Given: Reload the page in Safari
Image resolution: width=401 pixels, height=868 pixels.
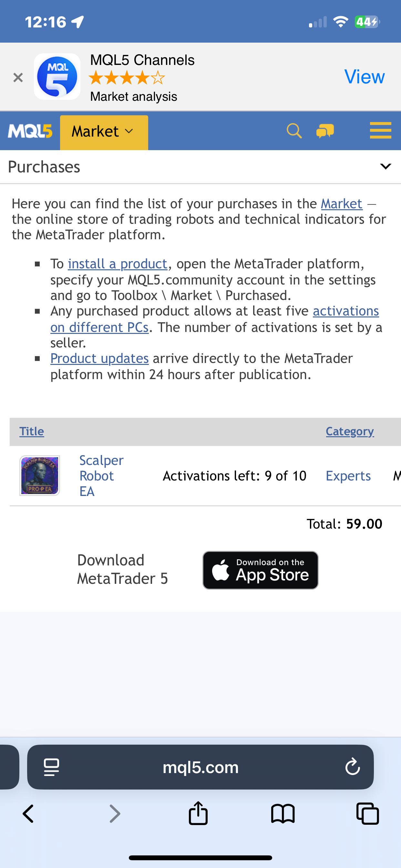Looking at the screenshot, I should [353, 767].
